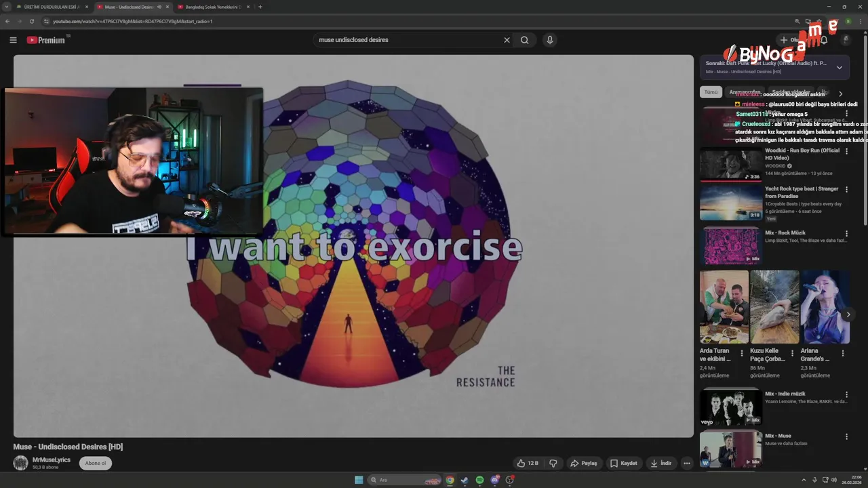Open options for Mix - Muse
Image resolution: width=868 pixels, height=488 pixels.
846,436
